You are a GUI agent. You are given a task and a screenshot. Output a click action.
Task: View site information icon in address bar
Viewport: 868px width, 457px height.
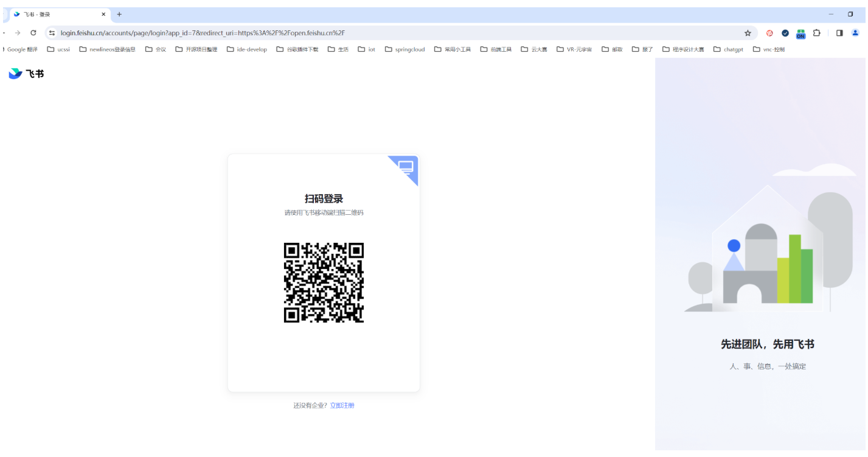pyautogui.click(x=52, y=33)
